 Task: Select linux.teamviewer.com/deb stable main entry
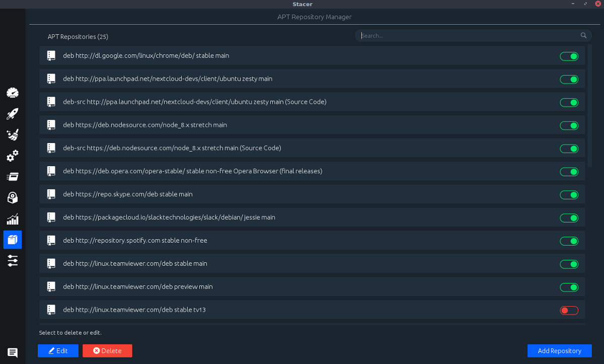135,264
